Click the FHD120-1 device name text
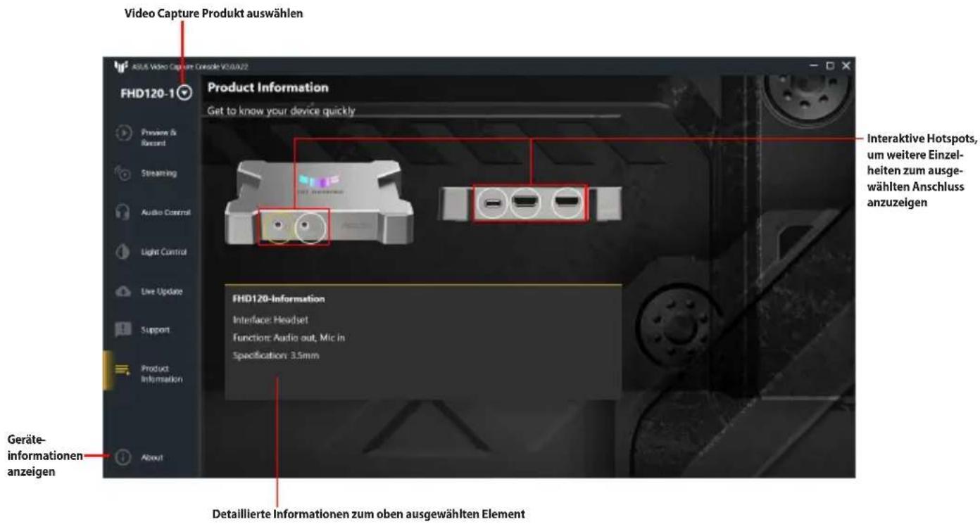The width and height of the screenshot is (980, 524). coord(147,93)
